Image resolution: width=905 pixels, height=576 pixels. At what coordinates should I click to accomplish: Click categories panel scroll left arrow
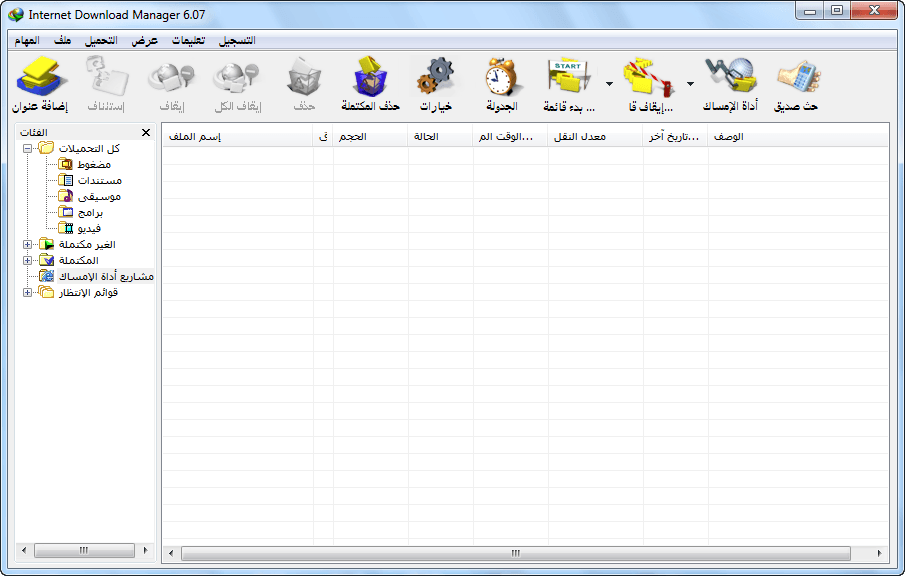tap(24, 551)
